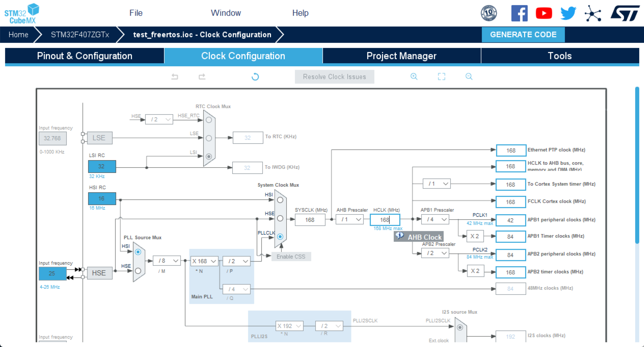Open the ST community network icon
644x347 pixels.
click(x=593, y=14)
